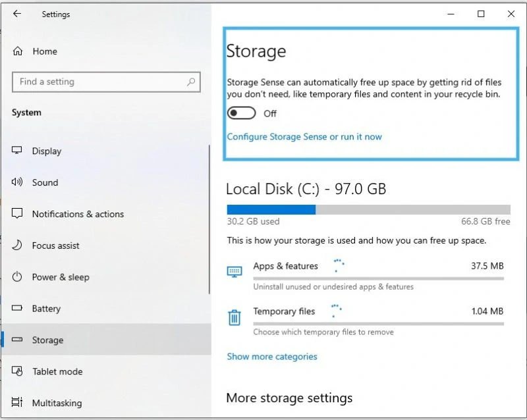The width and height of the screenshot is (527, 420).
Task: Click Configure Storage Sense or run it now
Action: (x=304, y=137)
